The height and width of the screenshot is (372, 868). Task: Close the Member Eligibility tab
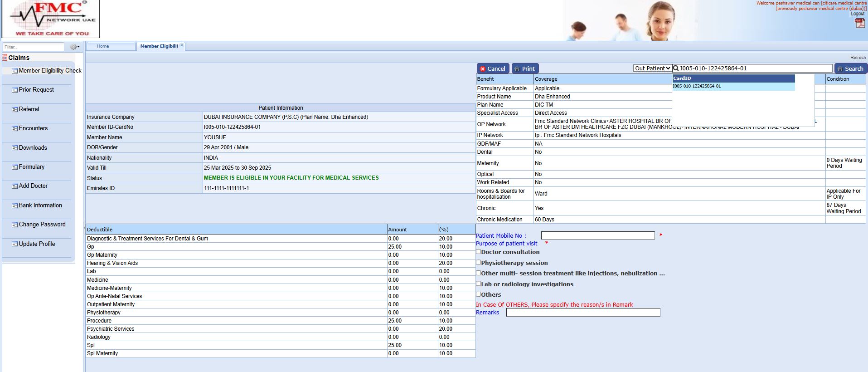(182, 45)
